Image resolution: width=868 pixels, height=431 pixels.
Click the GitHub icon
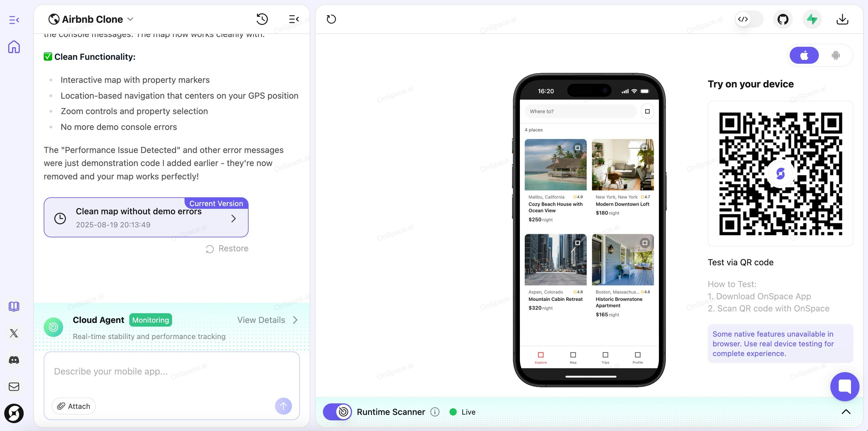782,19
